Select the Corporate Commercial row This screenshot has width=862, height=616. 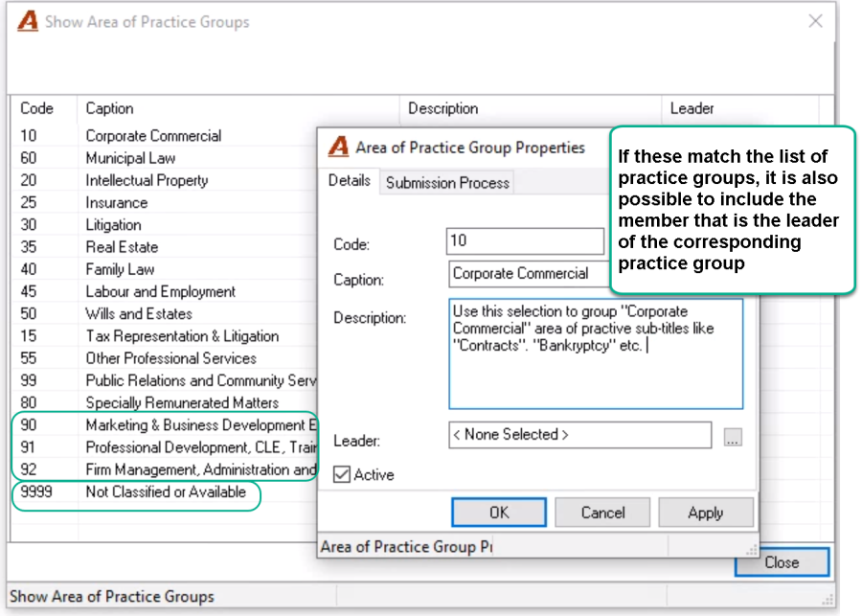[164, 136]
